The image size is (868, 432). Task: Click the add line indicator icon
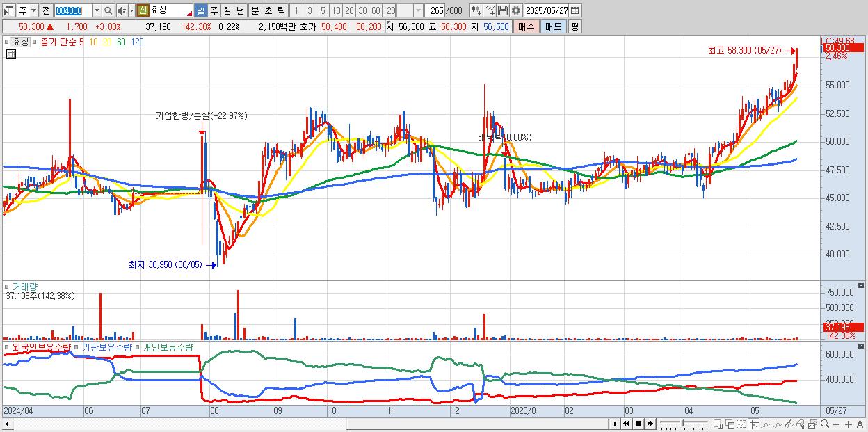pos(490,10)
